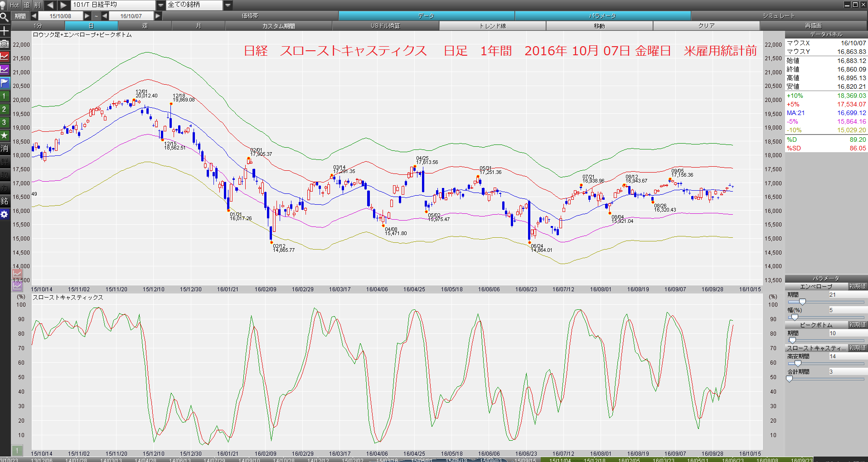The image size is (868, 462).
Task: Click the 削 (delete) button
Action: 37,5
